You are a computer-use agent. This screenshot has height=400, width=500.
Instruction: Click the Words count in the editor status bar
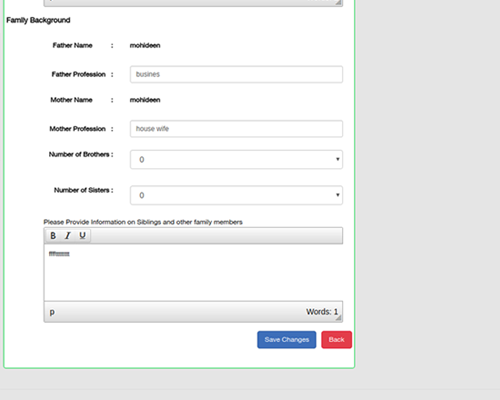(322, 312)
